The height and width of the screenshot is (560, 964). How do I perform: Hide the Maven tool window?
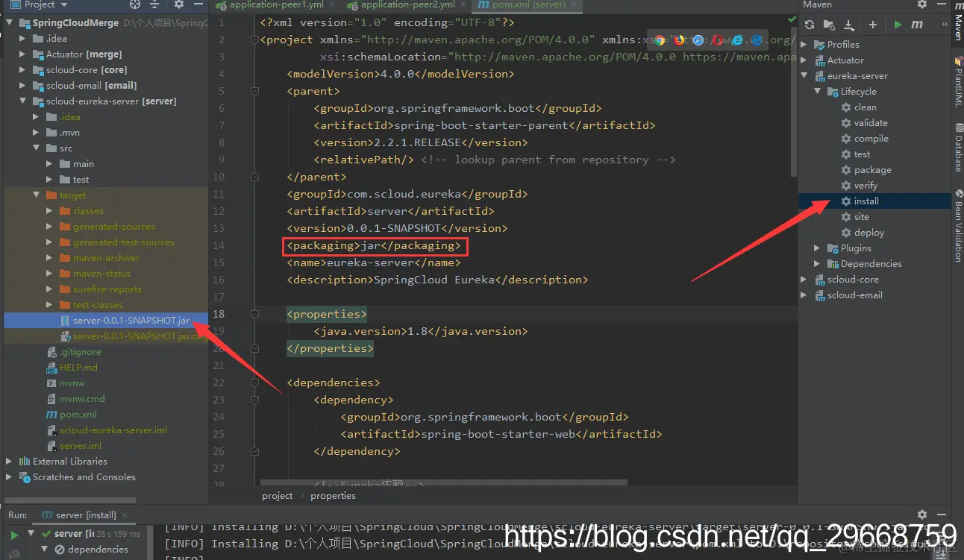pos(940,4)
